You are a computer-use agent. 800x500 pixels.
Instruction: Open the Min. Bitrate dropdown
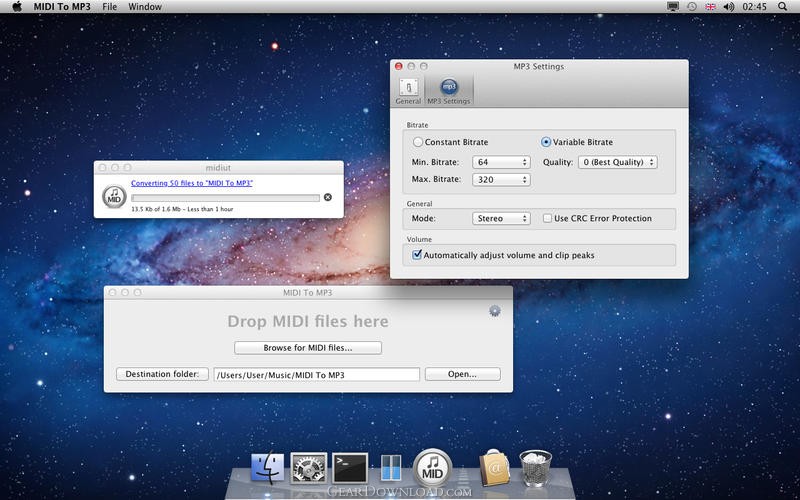pyautogui.click(x=502, y=162)
